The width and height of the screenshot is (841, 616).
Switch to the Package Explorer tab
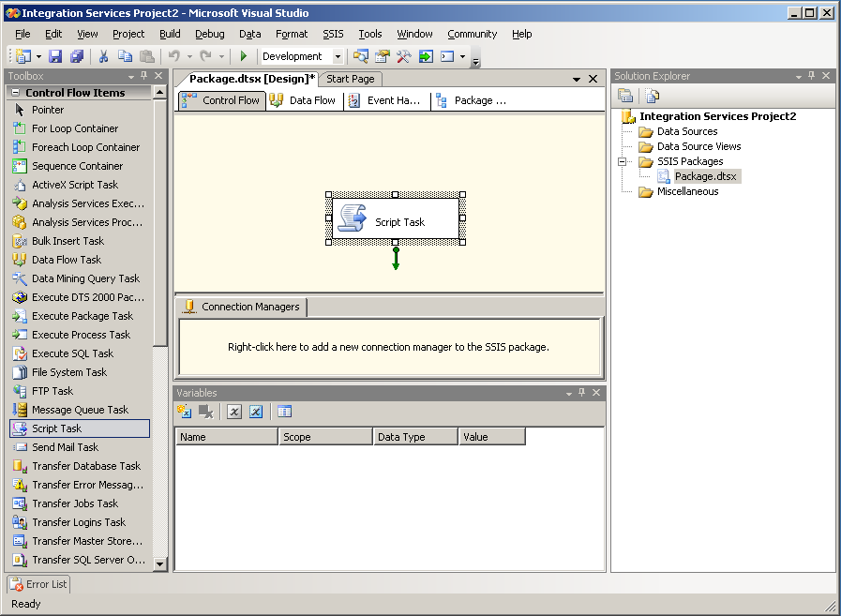click(x=473, y=100)
